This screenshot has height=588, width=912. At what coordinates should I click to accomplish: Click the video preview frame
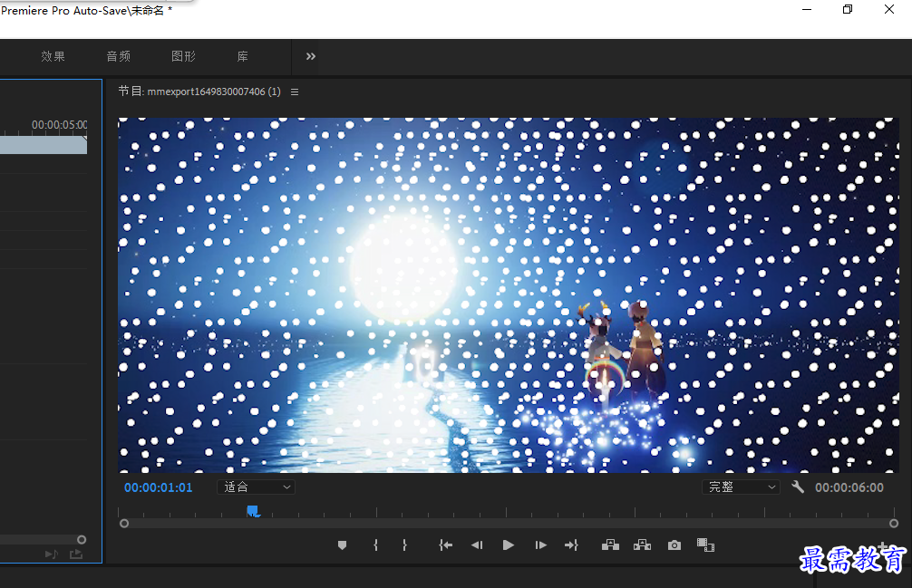[509, 295]
